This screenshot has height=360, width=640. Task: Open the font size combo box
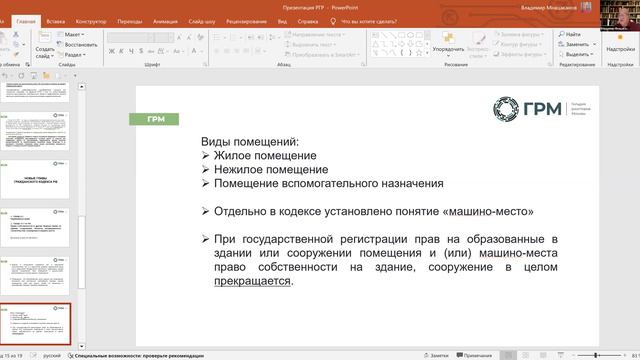[165, 38]
